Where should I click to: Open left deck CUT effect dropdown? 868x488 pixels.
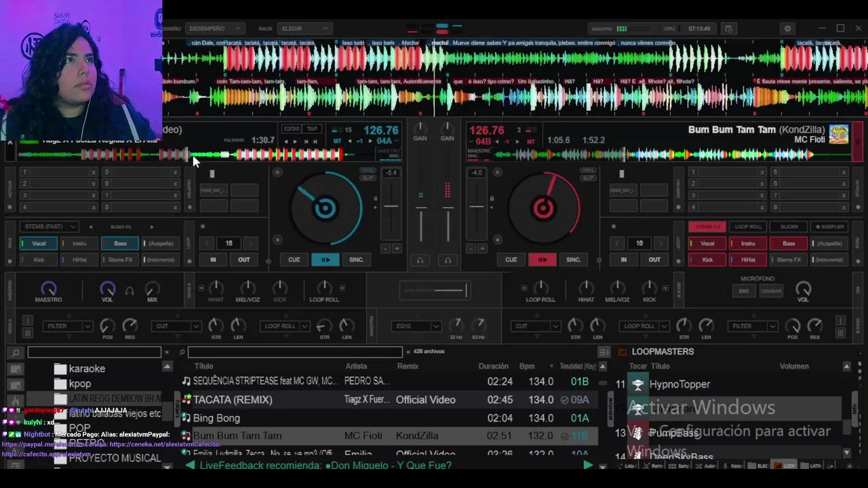pos(175,326)
